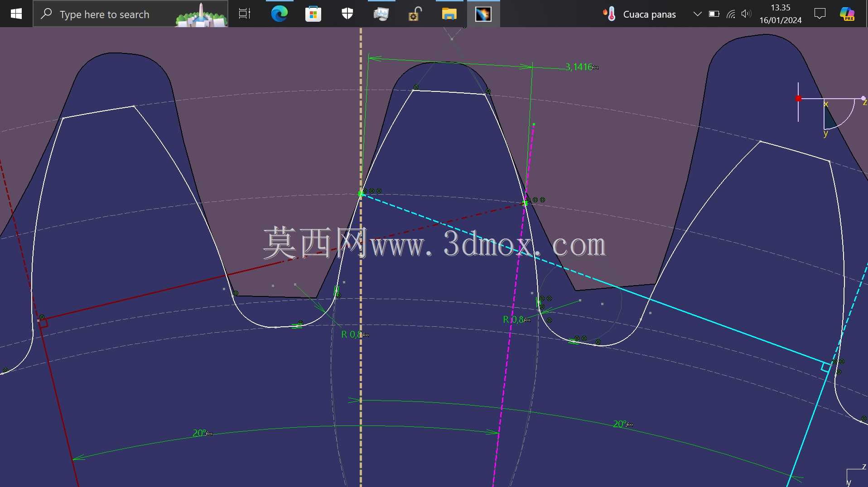Click the compass z axis endpoint

click(863, 98)
